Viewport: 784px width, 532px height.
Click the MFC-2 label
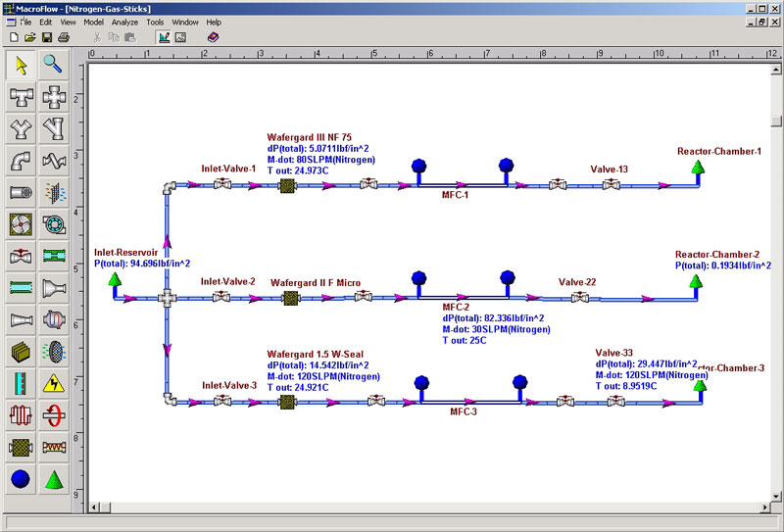[x=456, y=307]
